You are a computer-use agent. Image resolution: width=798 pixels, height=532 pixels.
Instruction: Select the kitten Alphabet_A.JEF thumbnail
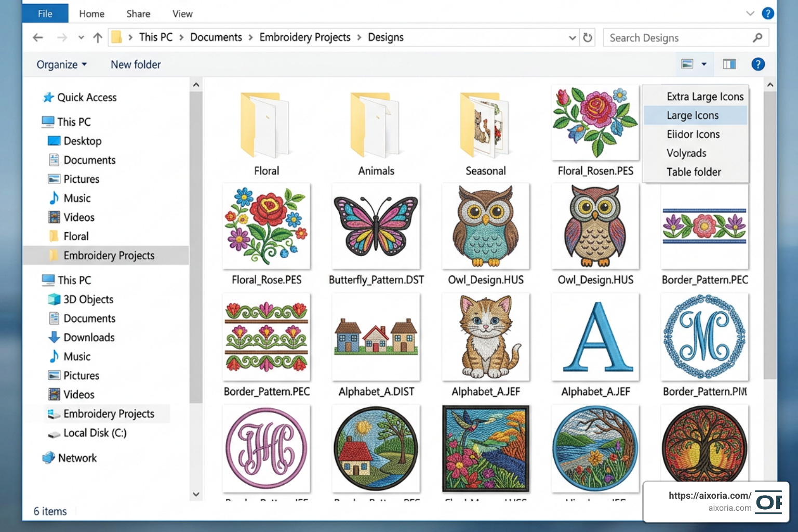[486, 337]
